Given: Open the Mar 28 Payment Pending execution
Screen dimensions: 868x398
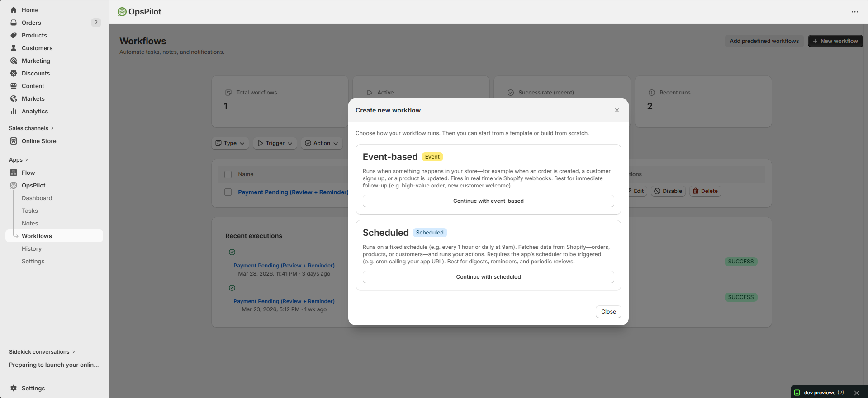Looking at the screenshot, I should 284,266.
